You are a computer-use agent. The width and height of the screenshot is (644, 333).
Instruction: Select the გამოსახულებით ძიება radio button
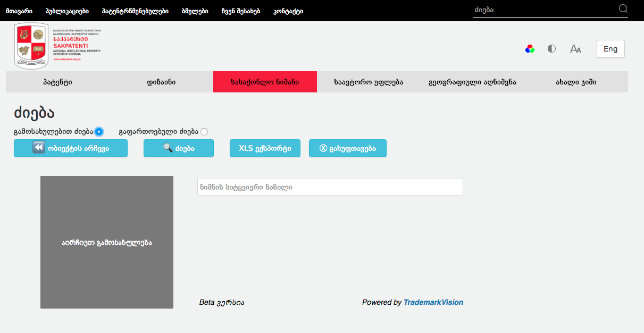(x=99, y=132)
